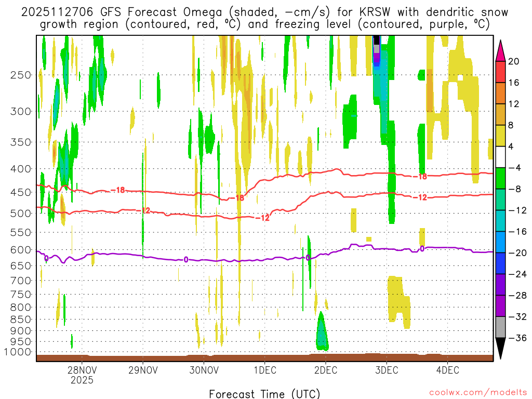Click the red 16 to 20 colorbar segment
The height and width of the screenshot is (399, 532).
[x=500, y=72]
